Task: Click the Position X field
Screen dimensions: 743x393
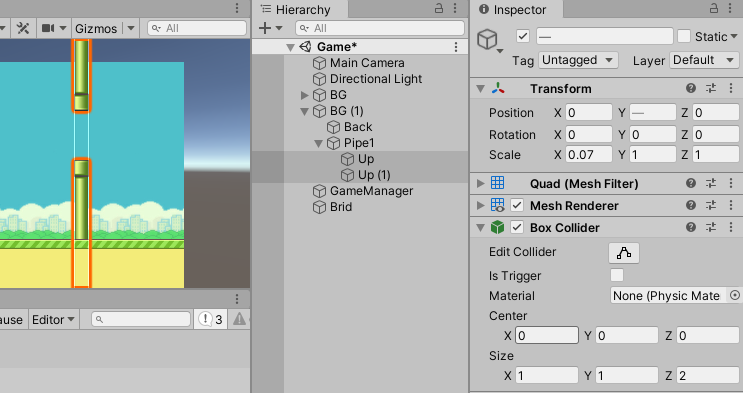Action: 589,113
